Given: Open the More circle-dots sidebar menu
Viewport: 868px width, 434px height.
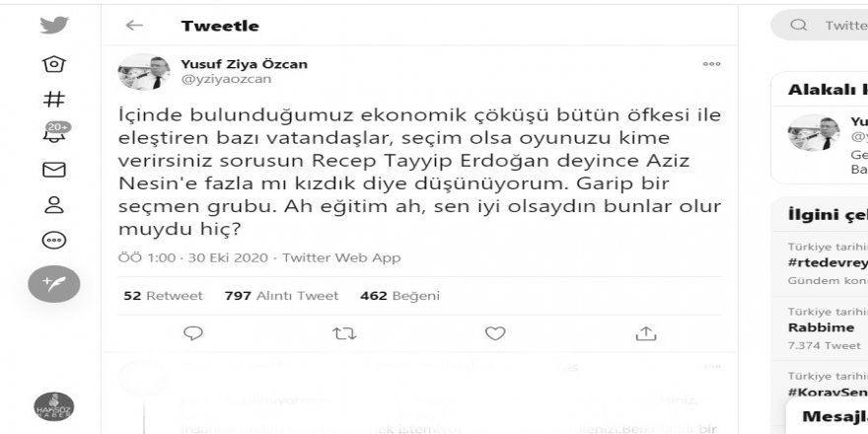Looking at the screenshot, I should pos(54,240).
